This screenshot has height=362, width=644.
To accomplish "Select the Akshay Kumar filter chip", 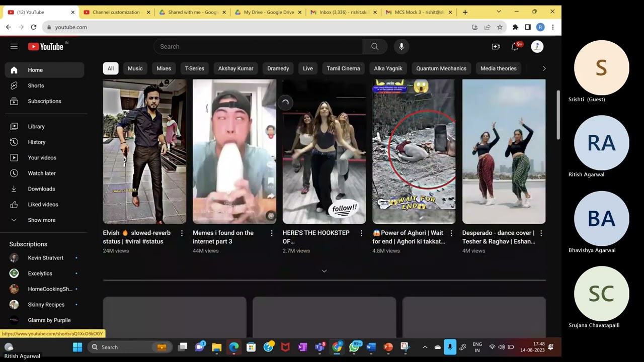I will tap(235, 68).
